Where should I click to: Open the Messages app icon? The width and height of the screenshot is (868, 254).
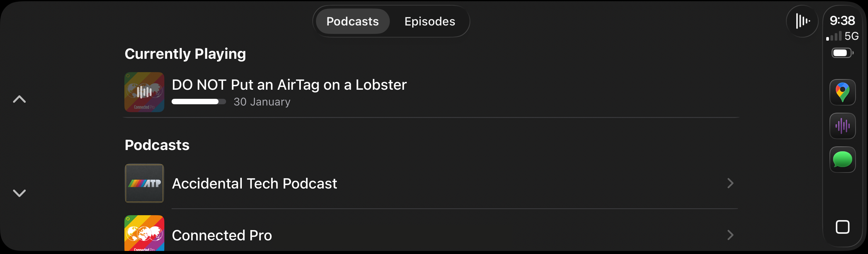[x=842, y=159]
